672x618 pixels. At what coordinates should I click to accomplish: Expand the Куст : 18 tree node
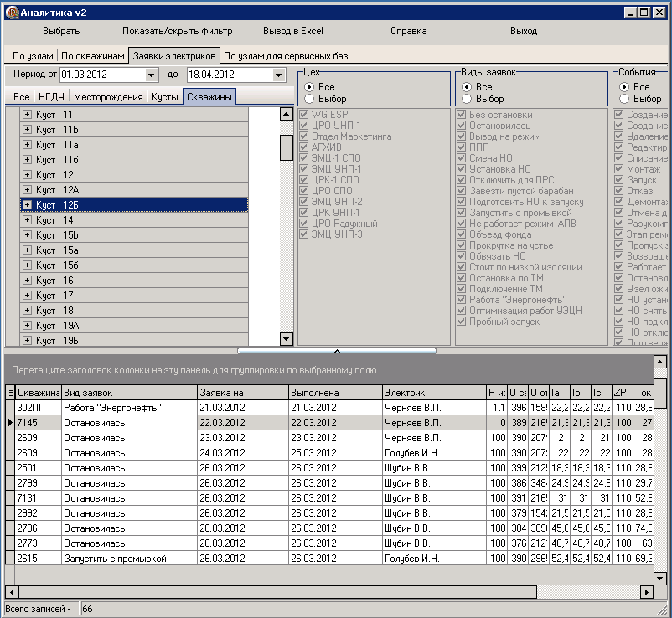pyautogui.click(x=27, y=310)
